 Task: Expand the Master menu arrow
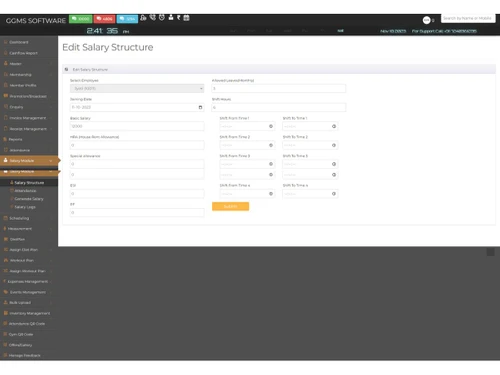click(x=51, y=64)
